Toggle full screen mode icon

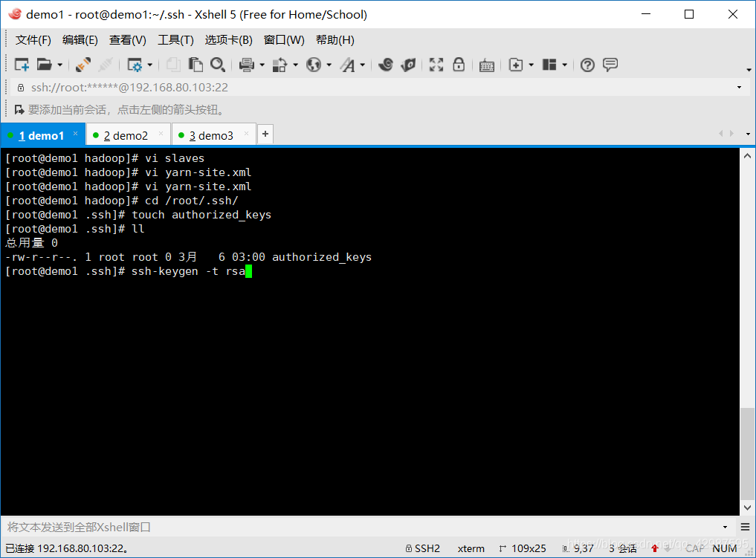pos(436,65)
